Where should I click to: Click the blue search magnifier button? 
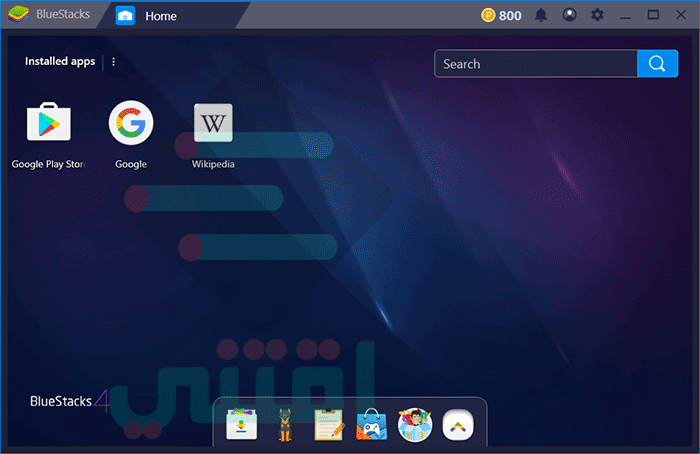(x=657, y=64)
